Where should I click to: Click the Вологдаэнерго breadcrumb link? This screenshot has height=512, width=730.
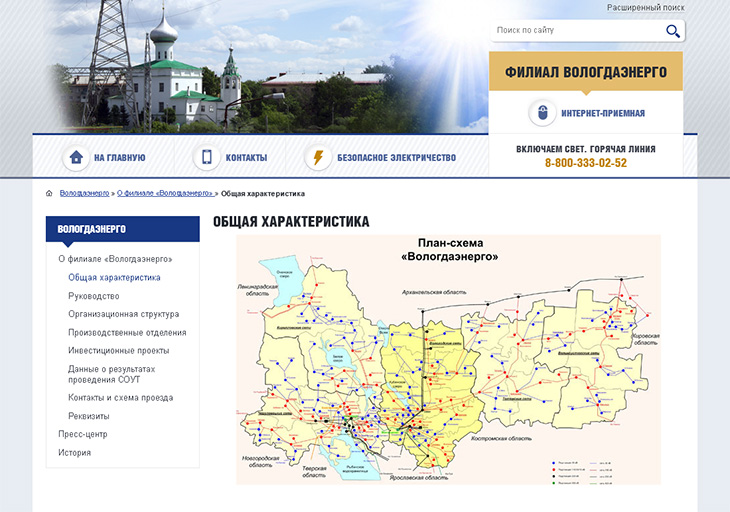84,193
